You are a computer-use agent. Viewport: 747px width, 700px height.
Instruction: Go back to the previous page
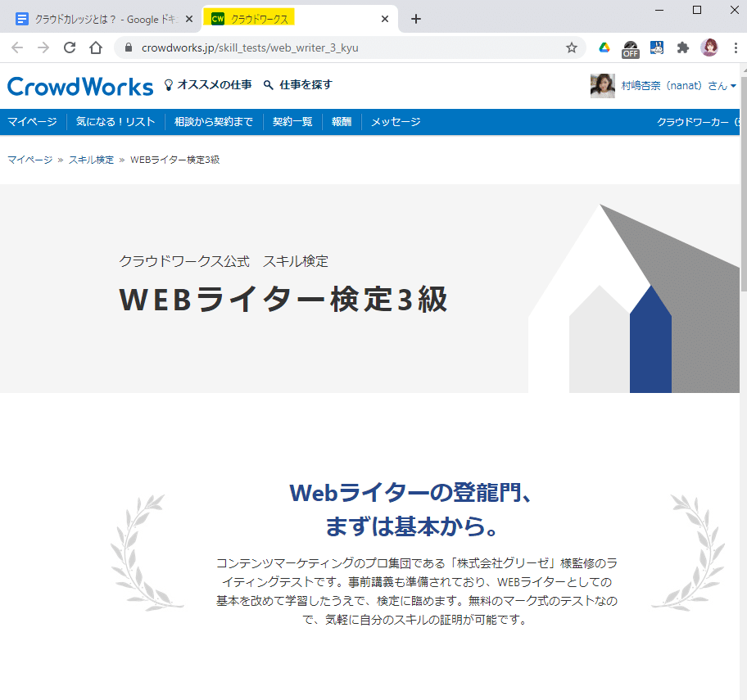pos(16,48)
